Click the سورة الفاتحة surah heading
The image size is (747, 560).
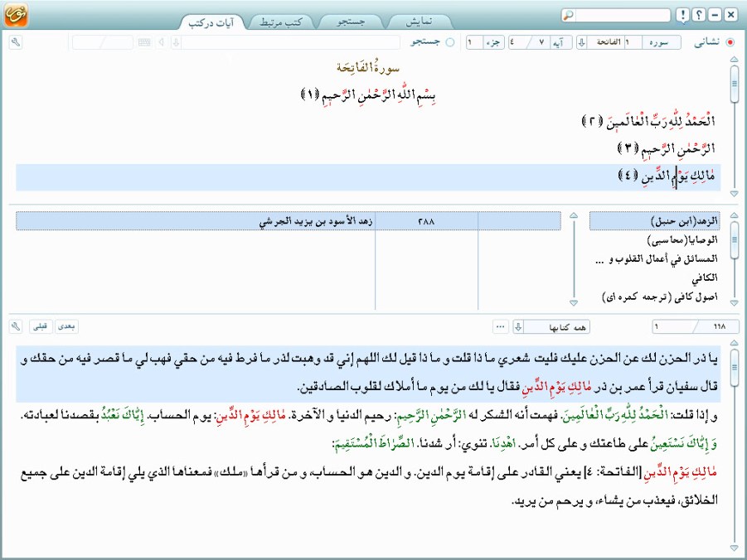tap(368, 68)
